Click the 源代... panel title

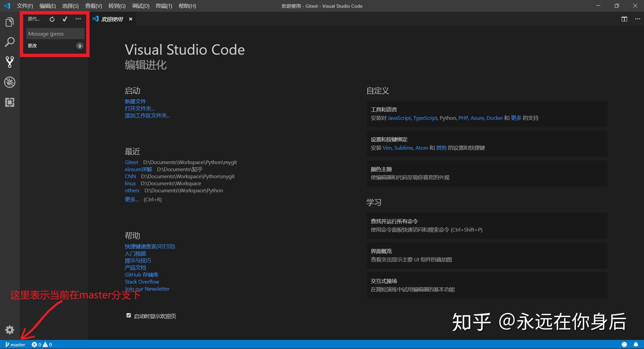click(x=34, y=19)
